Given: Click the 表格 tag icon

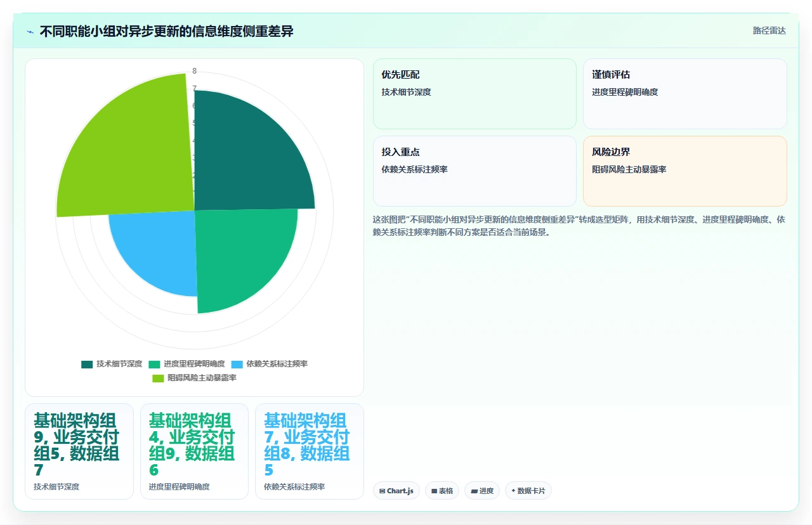Looking at the screenshot, I should click(434, 491).
